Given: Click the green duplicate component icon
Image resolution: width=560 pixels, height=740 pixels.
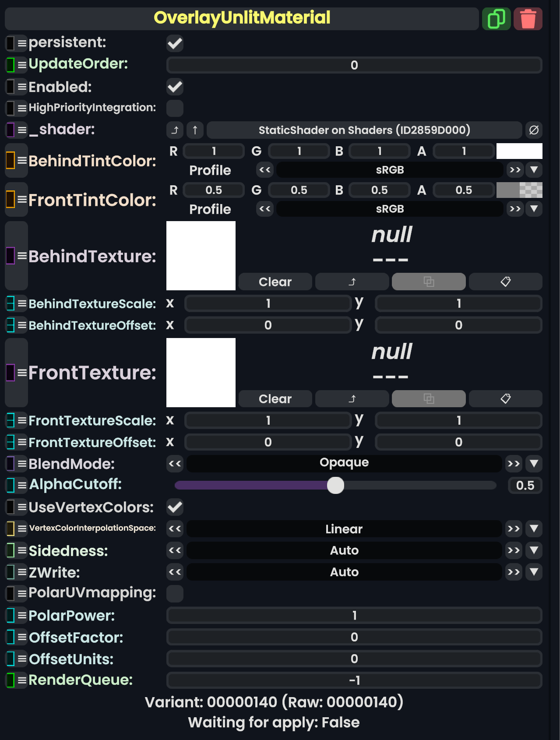Looking at the screenshot, I should click(496, 19).
